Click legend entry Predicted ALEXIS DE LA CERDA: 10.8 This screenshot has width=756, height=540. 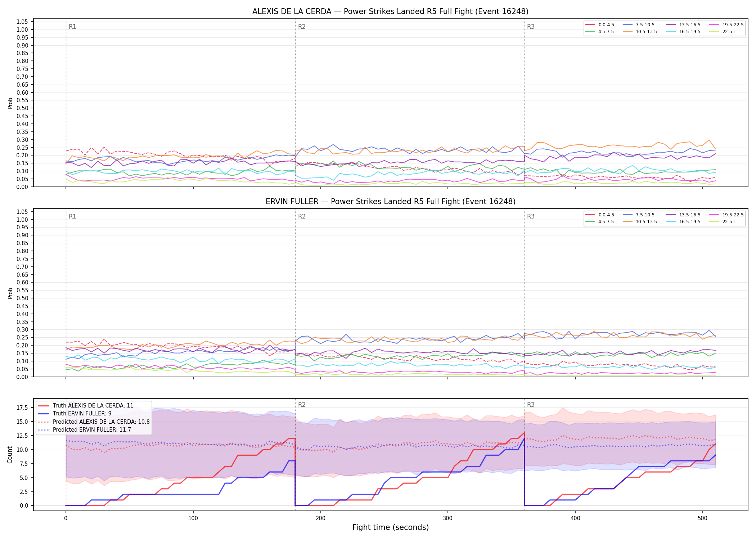pos(101,422)
